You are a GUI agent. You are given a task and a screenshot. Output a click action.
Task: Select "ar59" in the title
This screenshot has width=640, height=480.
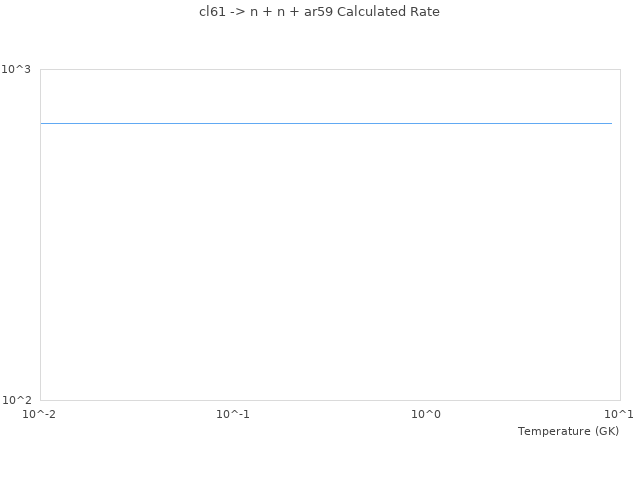click(x=320, y=12)
